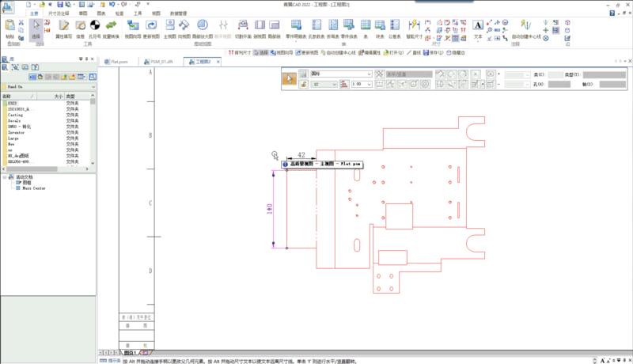
Task: Toggle the 选择 select mode in quick bar
Action: click(260, 52)
